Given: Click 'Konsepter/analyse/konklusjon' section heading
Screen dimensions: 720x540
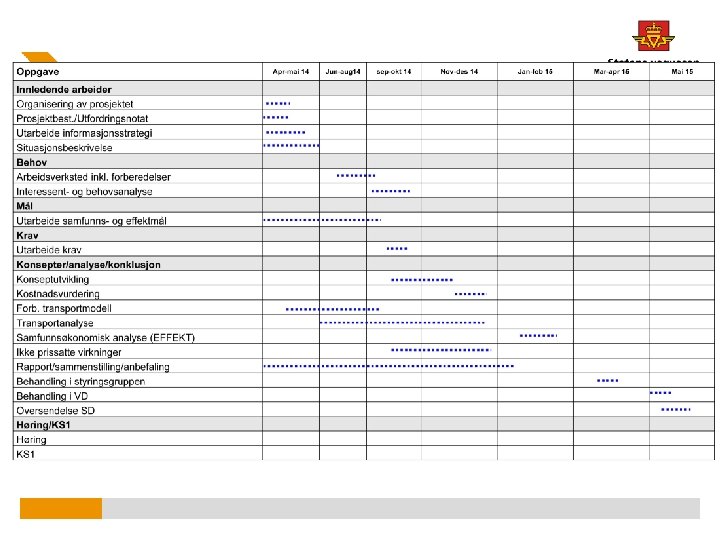Looking at the screenshot, I should (x=88, y=265).
